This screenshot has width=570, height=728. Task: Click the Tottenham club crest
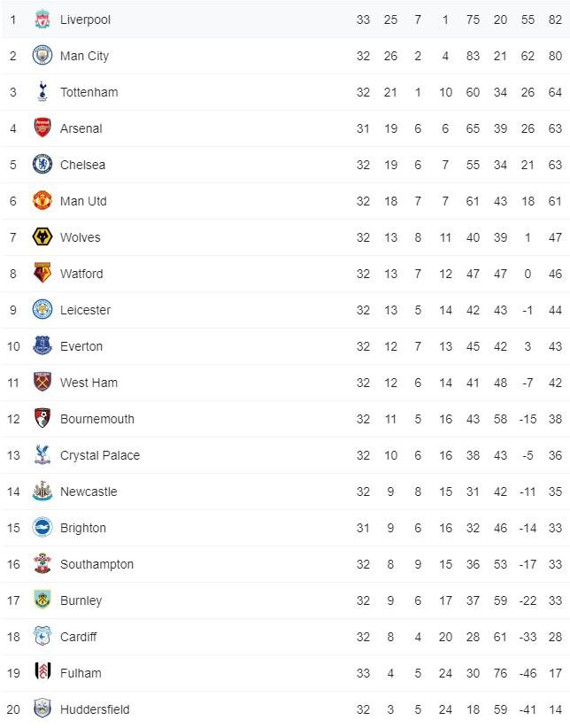(42, 92)
